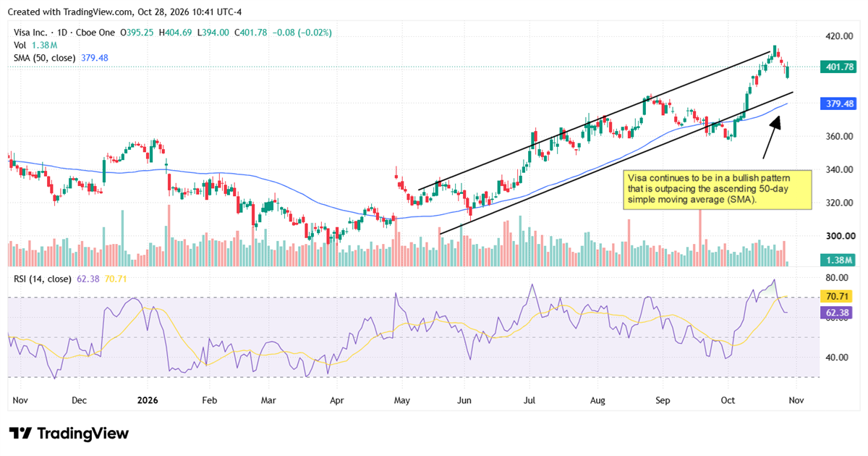Click the 420.00 price axis label
This screenshot has width=868, height=456.
(x=841, y=36)
